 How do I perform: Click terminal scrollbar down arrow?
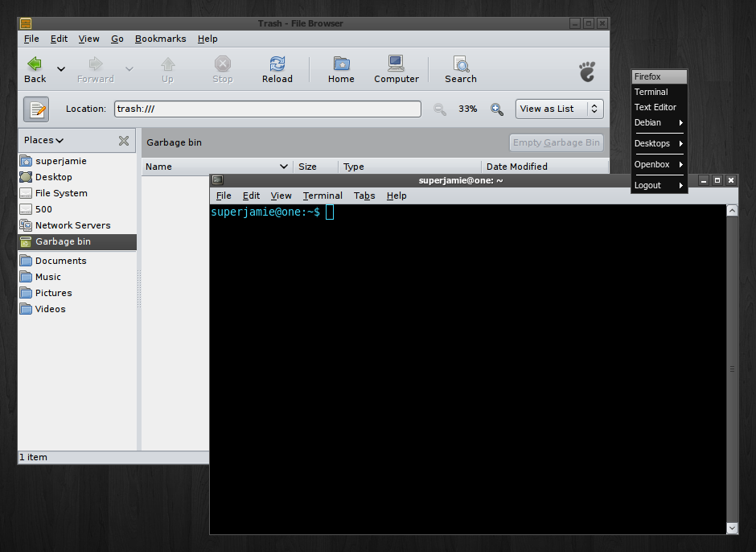pos(732,528)
